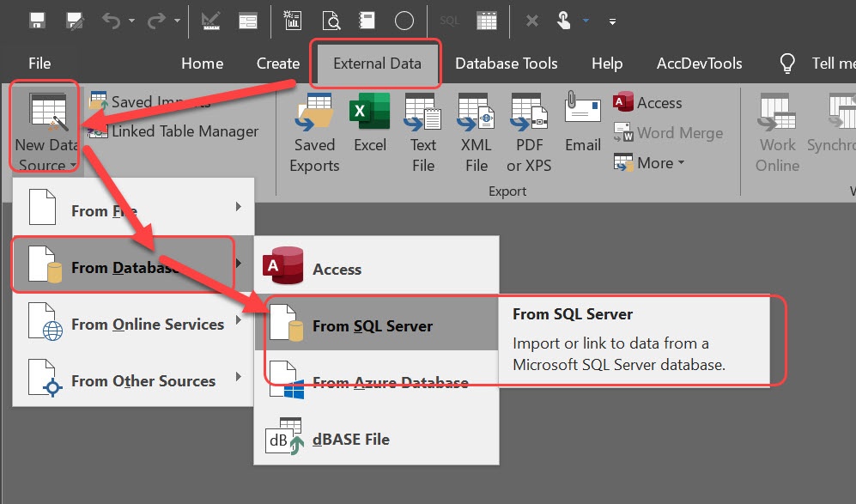Viewport: 856px width, 504px height.
Task: Open Linked Table Manager
Action: coord(173,131)
